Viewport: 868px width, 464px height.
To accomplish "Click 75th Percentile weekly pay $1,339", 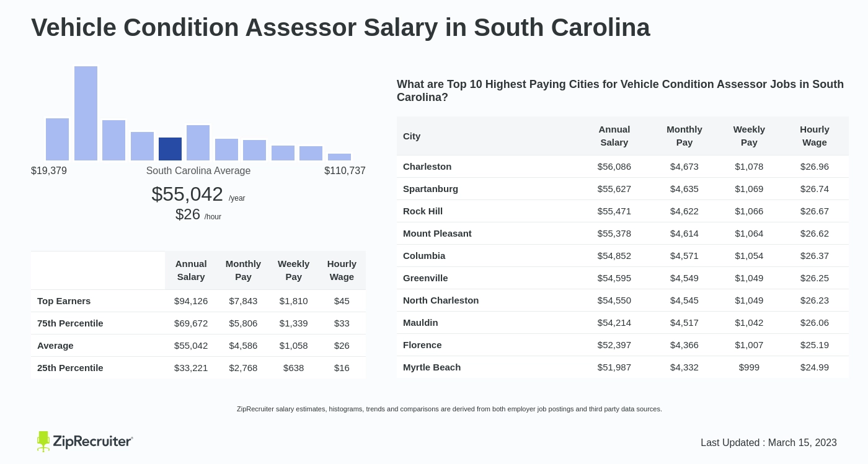I will [x=293, y=323].
